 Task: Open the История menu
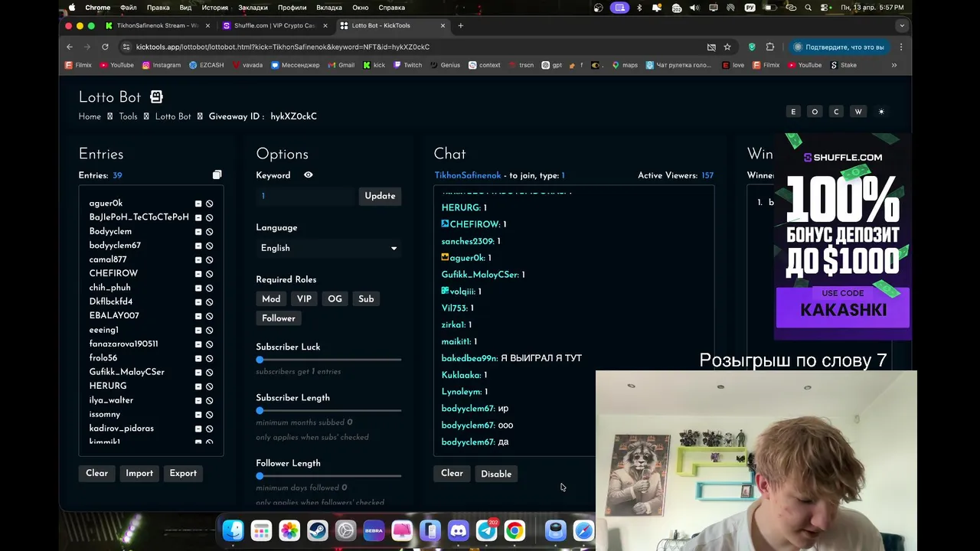215,8
